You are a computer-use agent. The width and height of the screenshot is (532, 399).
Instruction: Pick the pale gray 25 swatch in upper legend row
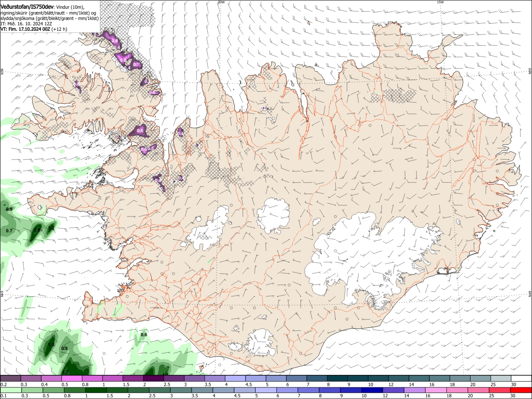(500, 379)
